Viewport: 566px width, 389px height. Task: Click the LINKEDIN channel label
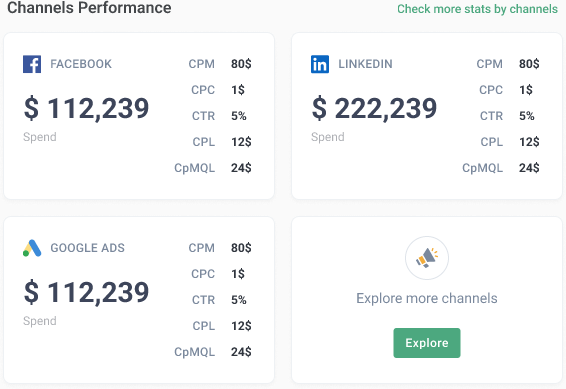coord(365,64)
